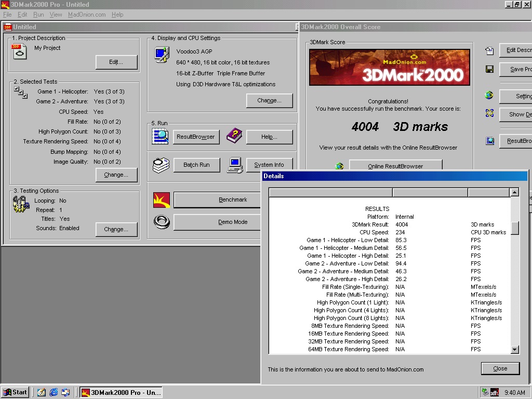Click Change... under Selected Tests

tap(116, 175)
